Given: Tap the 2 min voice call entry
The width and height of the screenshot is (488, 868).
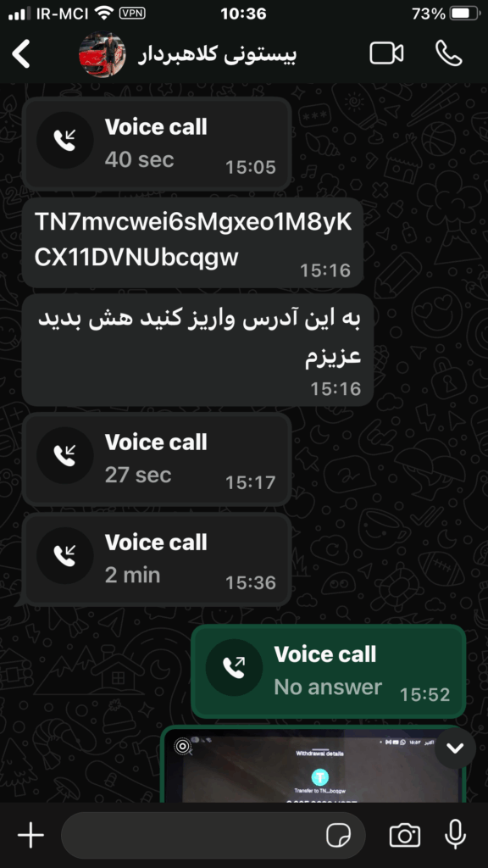Looking at the screenshot, I should [157, 559].
